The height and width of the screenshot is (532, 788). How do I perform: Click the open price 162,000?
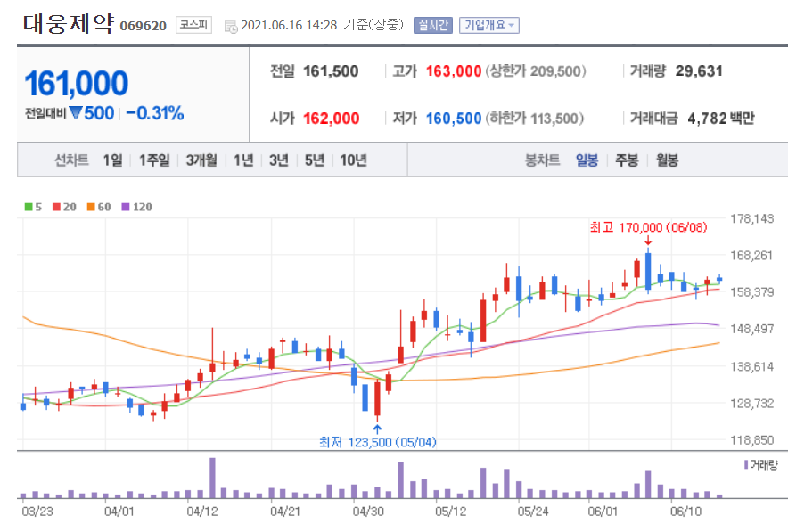point(332,119)
